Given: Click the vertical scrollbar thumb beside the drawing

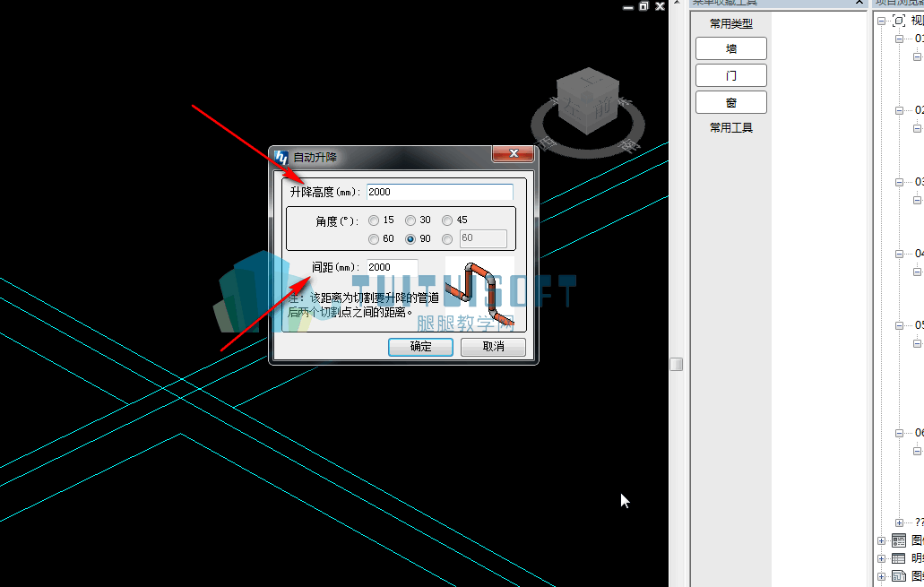Looking at the screenshot, I should click(x=677, y=364).
